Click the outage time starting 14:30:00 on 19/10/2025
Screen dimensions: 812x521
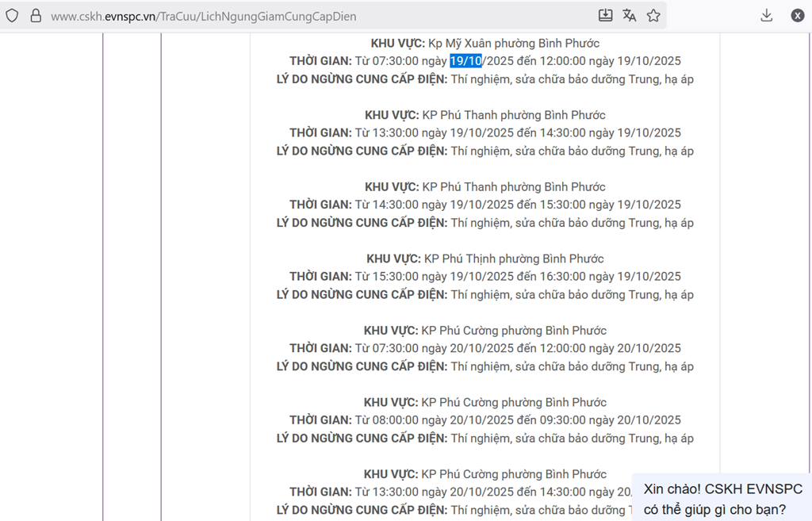pyautogui.click(x=517, y=205)
